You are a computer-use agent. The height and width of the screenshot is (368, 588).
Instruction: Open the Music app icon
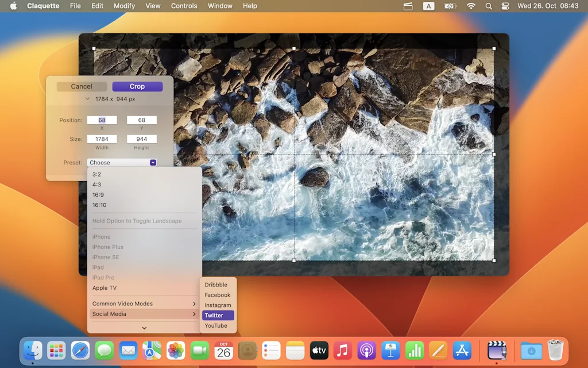pyautogui.click(x=343, y=350)
